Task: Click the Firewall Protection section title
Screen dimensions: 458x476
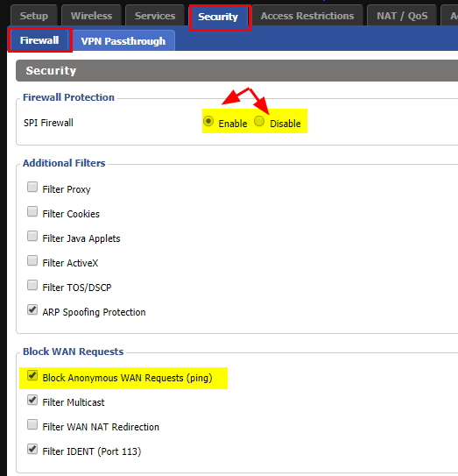Action: [68, 97]
